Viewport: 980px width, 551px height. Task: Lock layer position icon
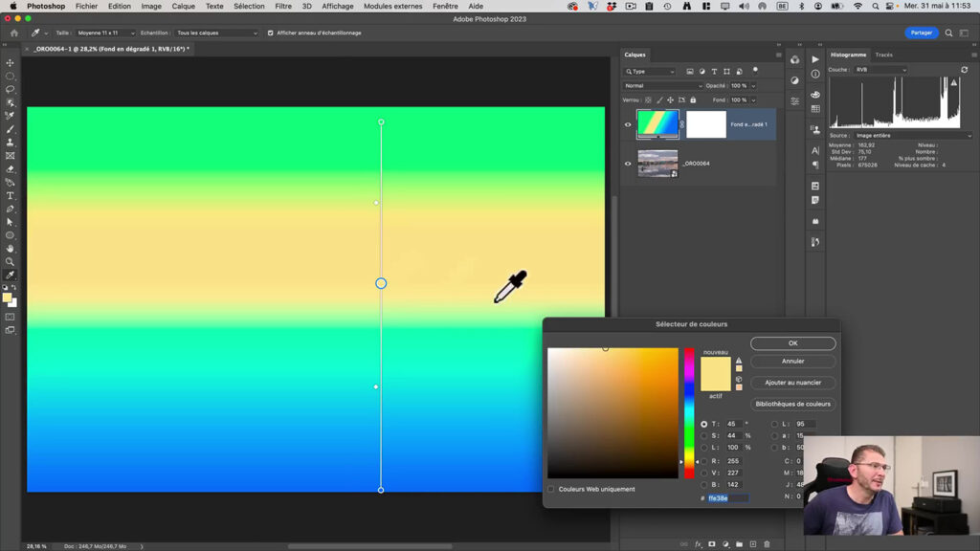(670, 99)
